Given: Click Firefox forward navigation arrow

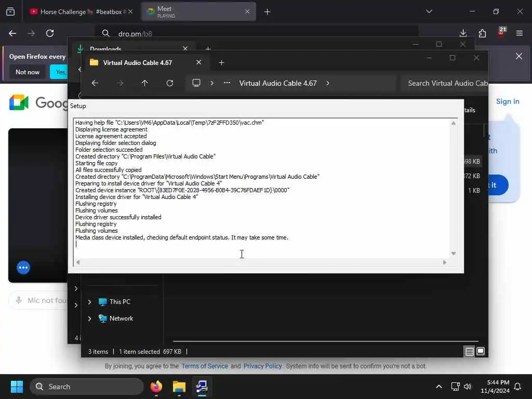Looking at the screenshot, I should point(31,33).
